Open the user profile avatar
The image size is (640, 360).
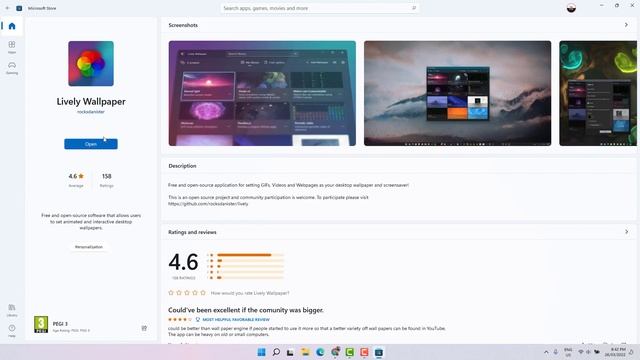point(571,8)
